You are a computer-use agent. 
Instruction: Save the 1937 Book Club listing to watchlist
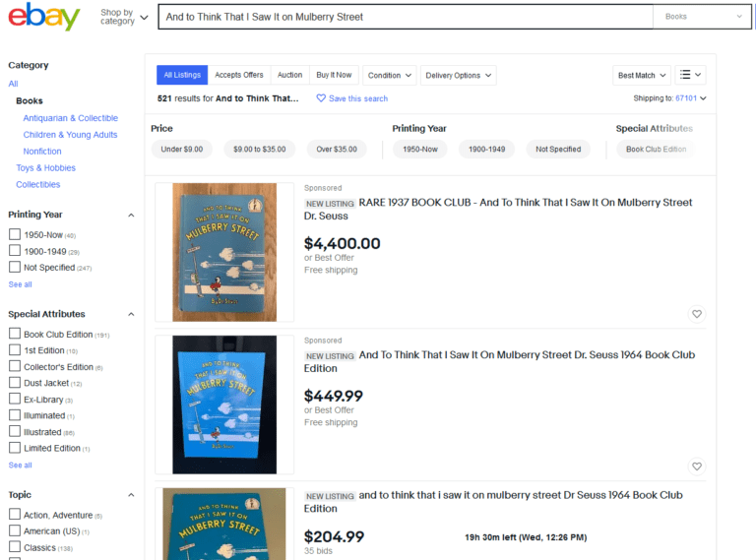tap(697, 314)
